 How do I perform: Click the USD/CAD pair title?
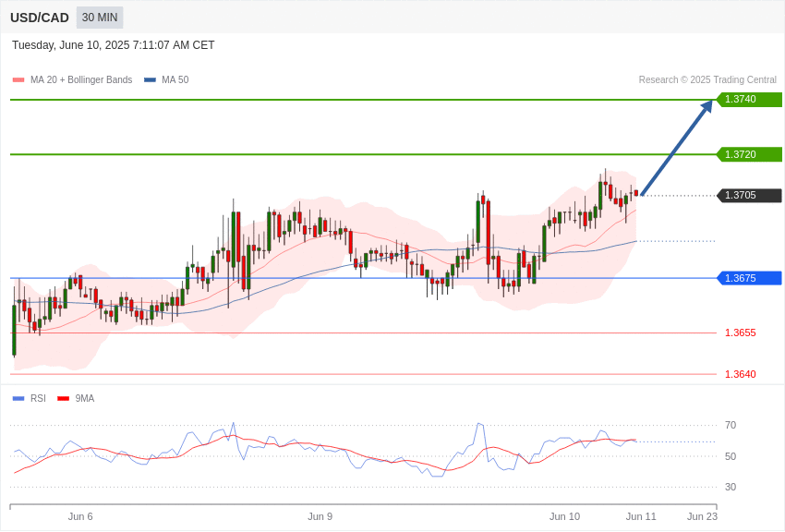40,18
